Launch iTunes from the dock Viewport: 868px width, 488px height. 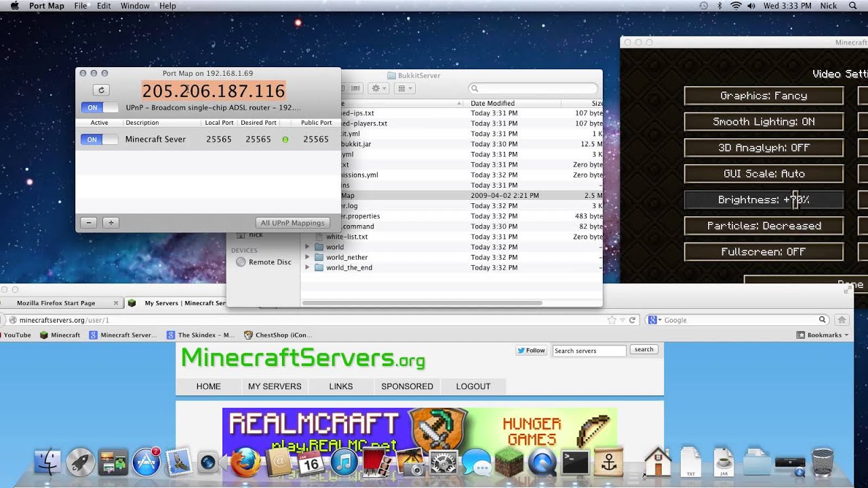click(x=344, y=464)
